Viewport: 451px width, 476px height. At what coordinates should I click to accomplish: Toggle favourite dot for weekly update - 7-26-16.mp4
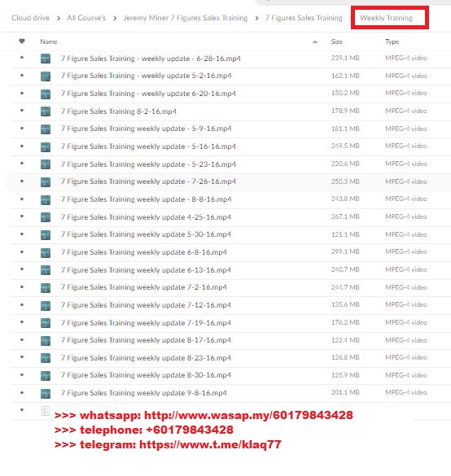(22, 181)
